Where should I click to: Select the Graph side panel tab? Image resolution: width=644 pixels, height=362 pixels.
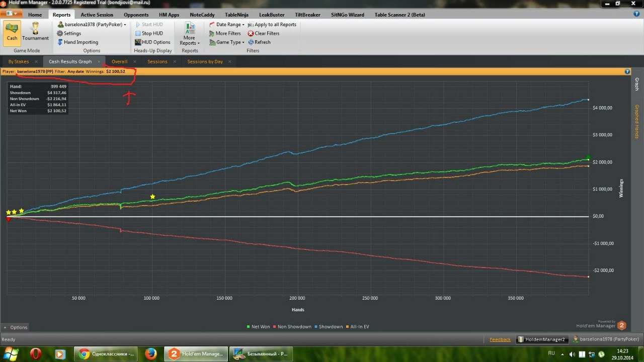click(637, 84)
